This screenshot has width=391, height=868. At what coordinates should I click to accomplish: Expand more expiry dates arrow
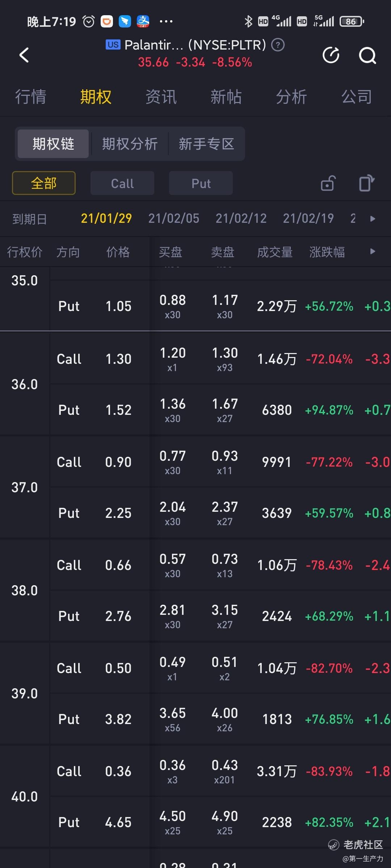tap(373, 219)
